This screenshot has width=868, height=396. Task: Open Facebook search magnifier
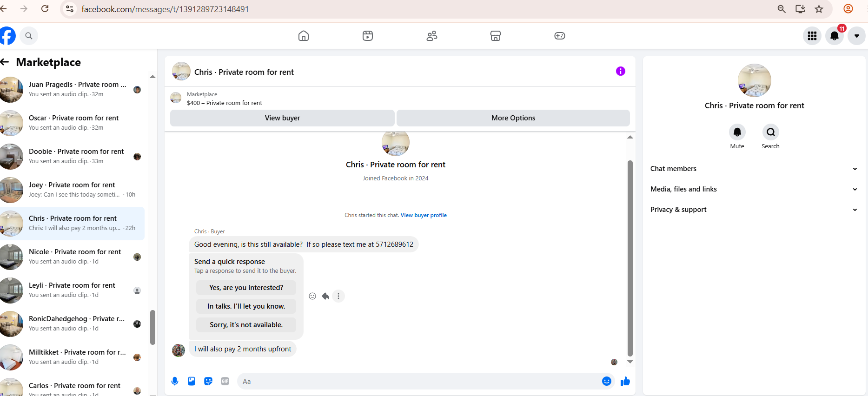[29, 36]
